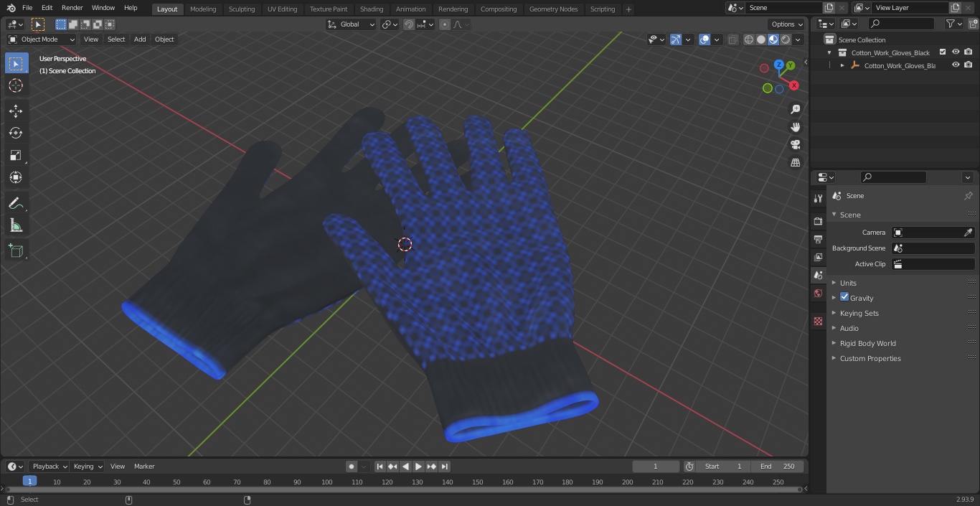Click the Start frame field

tap(723, 467)
